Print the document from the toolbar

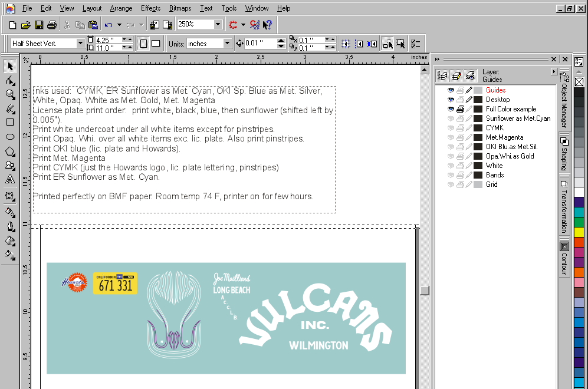tap(52, 25)
